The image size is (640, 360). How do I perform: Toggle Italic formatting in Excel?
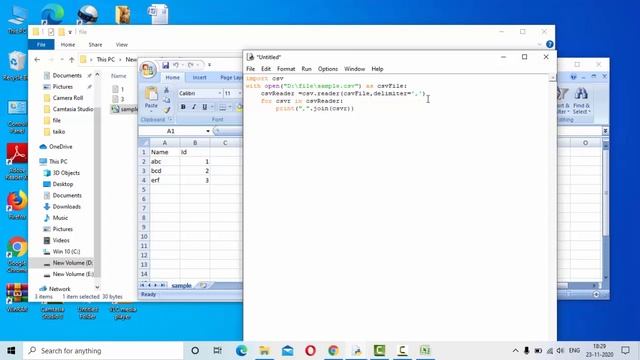point(194,107)
